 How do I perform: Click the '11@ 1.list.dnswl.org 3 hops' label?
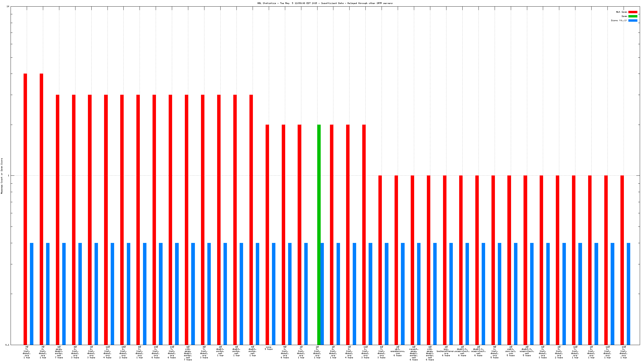coord(365,352)
